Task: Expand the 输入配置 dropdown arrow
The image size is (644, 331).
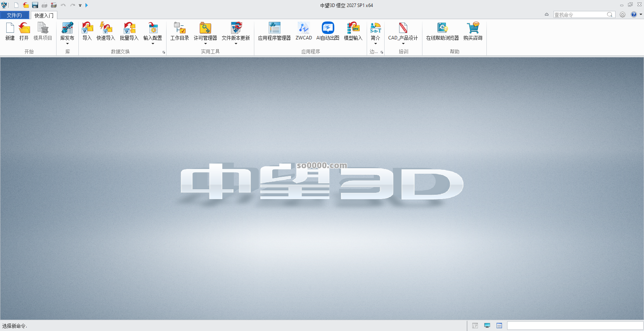Action: [x=153, y=44]
